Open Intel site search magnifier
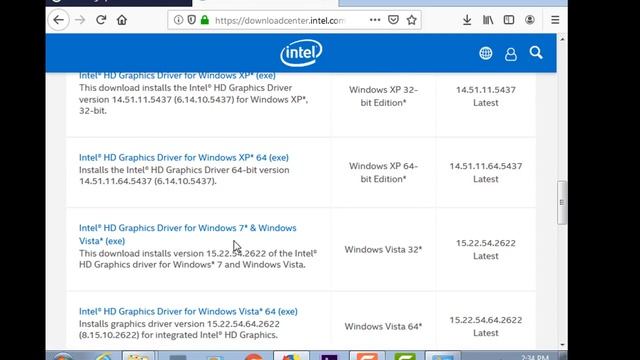 536,53
